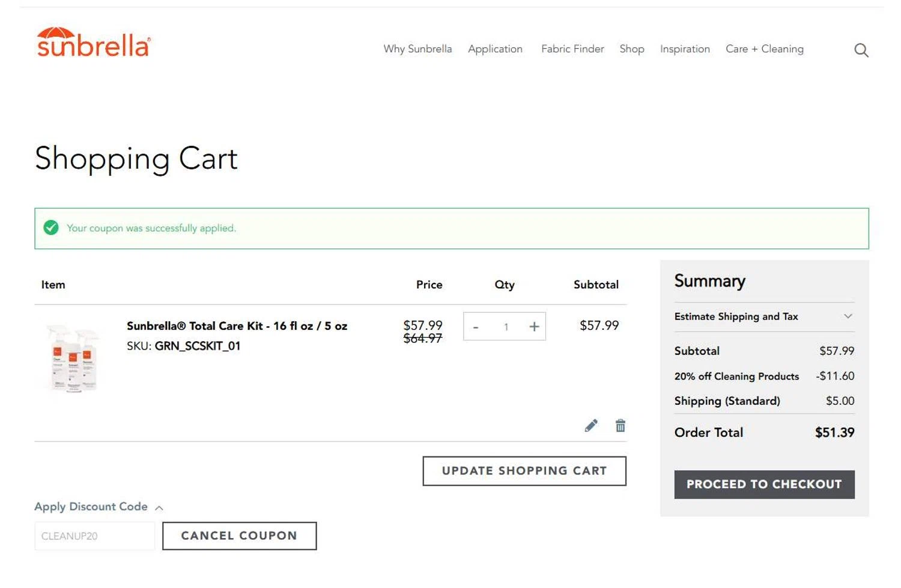901x588 pixels.
Task: Click the Total Care Kit product thumbnail
Action: (x=73, y=358)
